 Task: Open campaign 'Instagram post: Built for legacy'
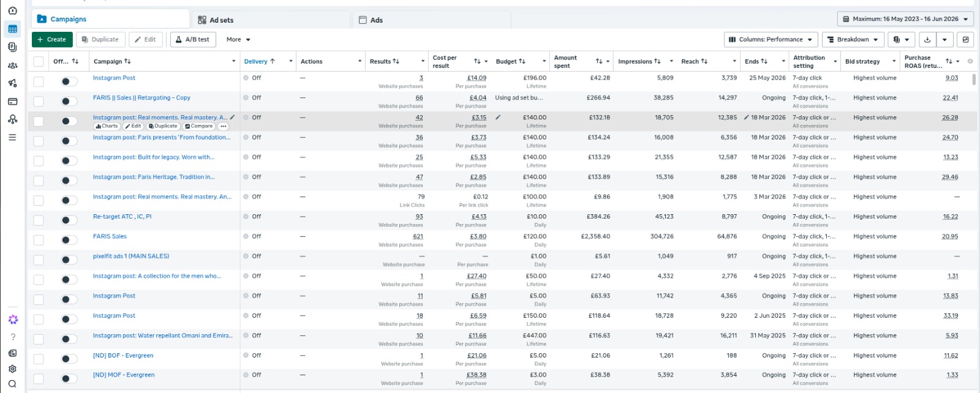[x=154, y=157]
